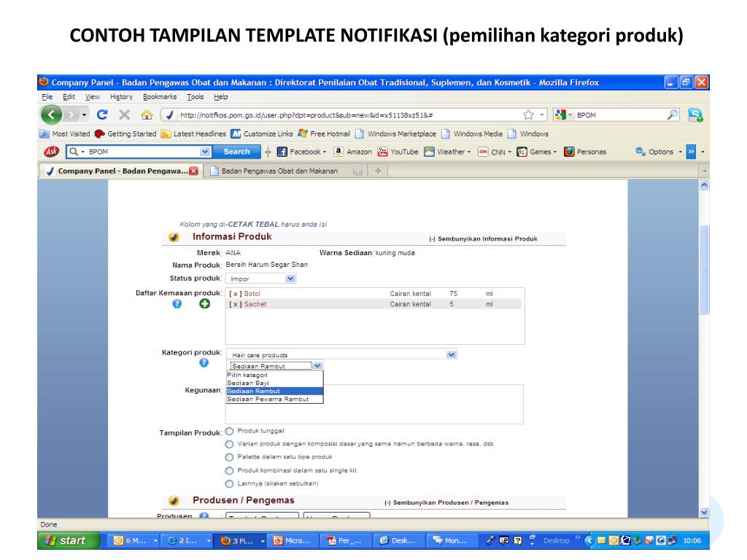Hide section via Sembunyikan Informasi Produk
The height and width of the screenshot is (560, 747).
[483, 239]
